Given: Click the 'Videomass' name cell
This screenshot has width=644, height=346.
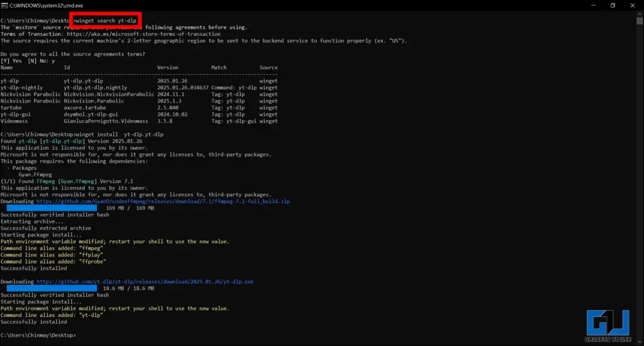Looking at the screenshot, I should click(14, 121).
